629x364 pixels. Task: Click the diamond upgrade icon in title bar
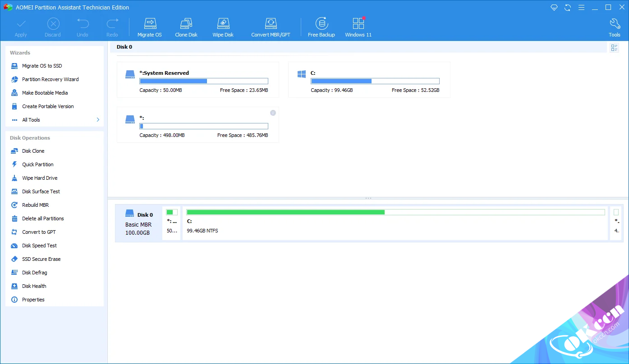(555, 8)
